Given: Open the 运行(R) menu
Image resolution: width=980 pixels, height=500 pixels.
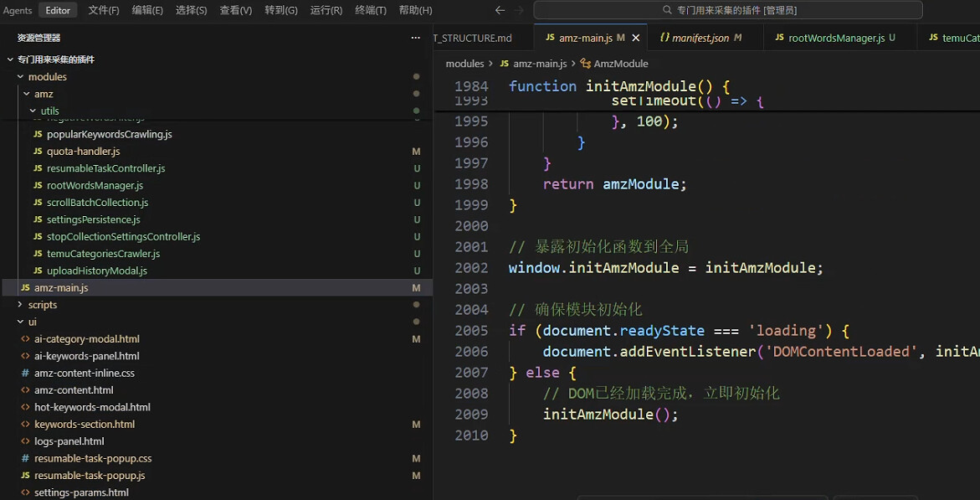Looking at the screenshot, I should pos(326,10).
